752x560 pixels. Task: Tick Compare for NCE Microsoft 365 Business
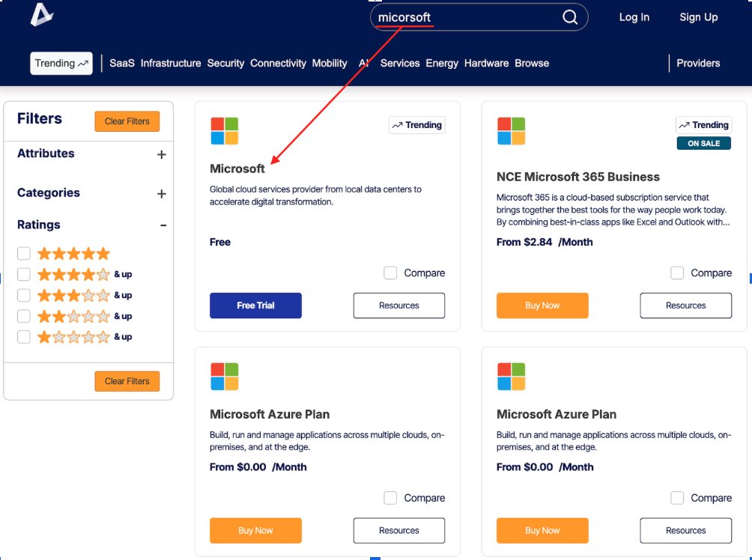tap(677, 273)
